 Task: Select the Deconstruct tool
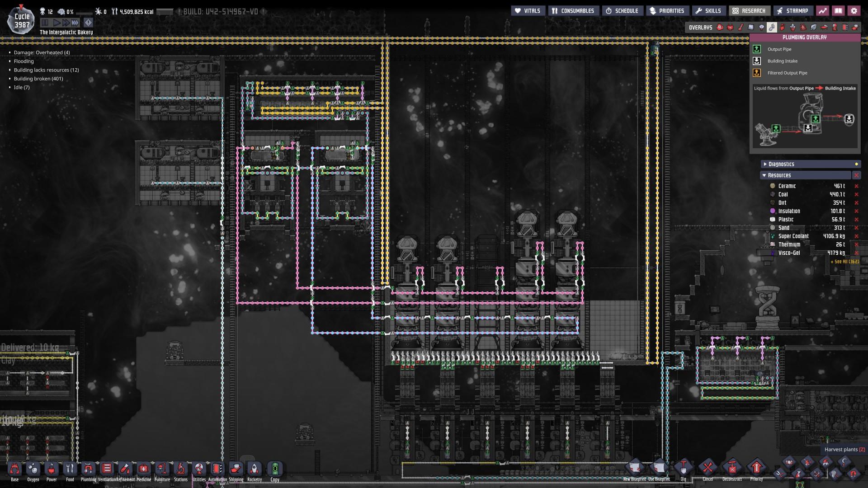(732, 468)
